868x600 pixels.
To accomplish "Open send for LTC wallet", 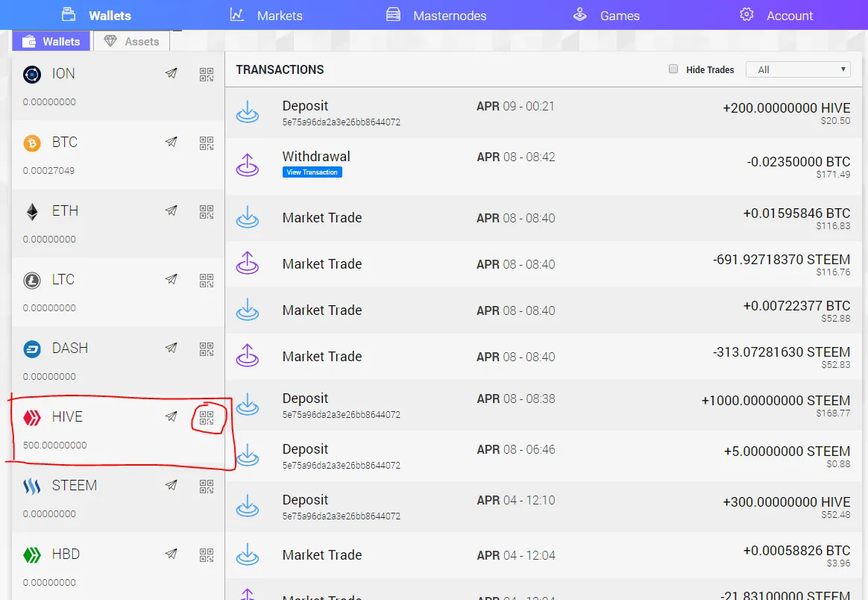I will click(x=171, y=279).
